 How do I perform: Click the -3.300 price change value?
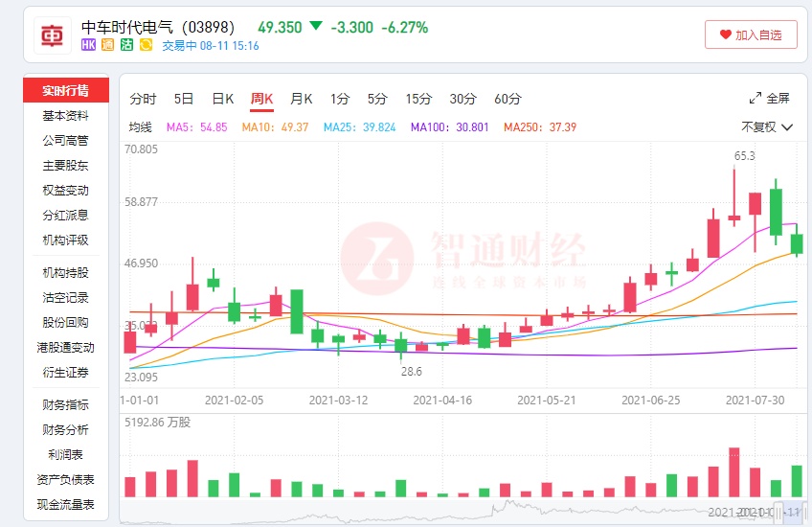352,28
